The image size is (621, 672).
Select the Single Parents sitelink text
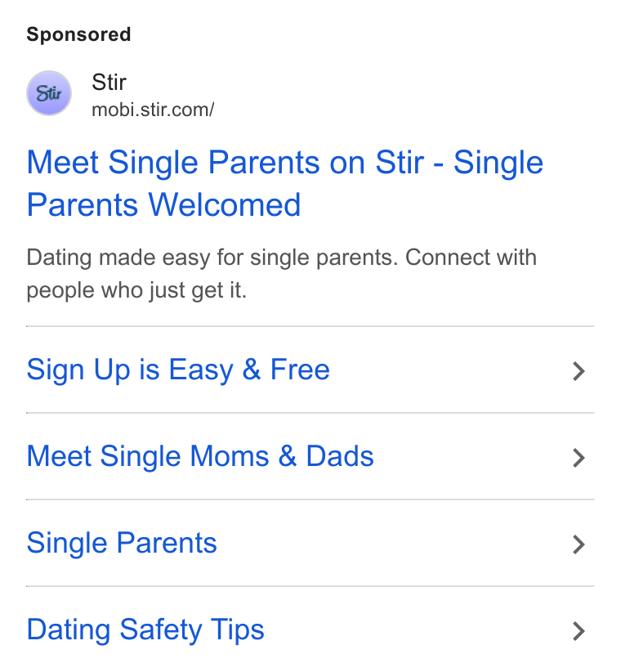pyautogui.click(x=122, y=543)
